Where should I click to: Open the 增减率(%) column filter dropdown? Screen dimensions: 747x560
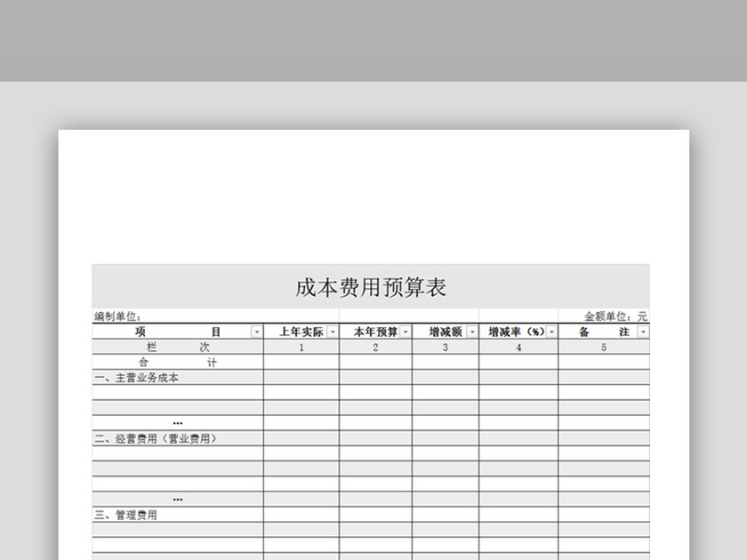[x=551, y=332]
